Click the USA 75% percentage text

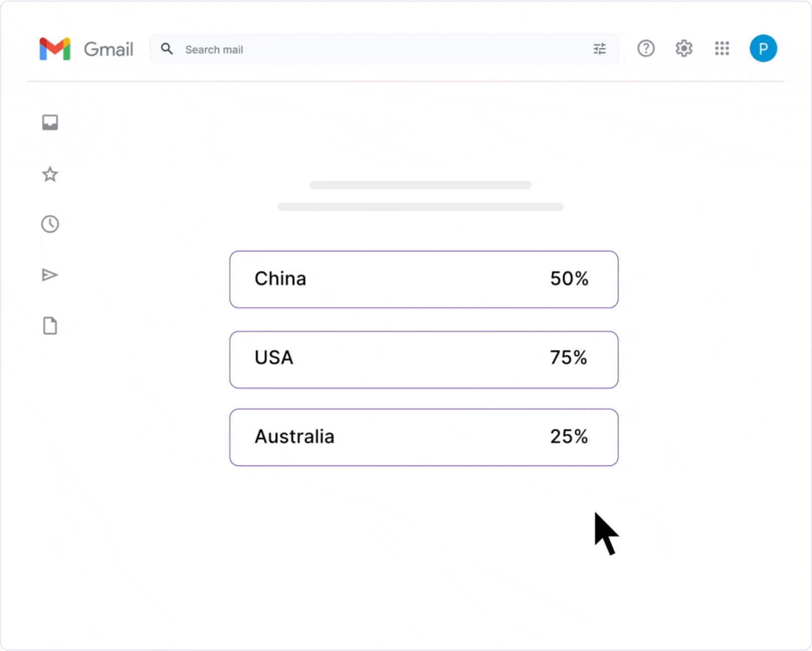pyautogui.click(x=568, y=358)
